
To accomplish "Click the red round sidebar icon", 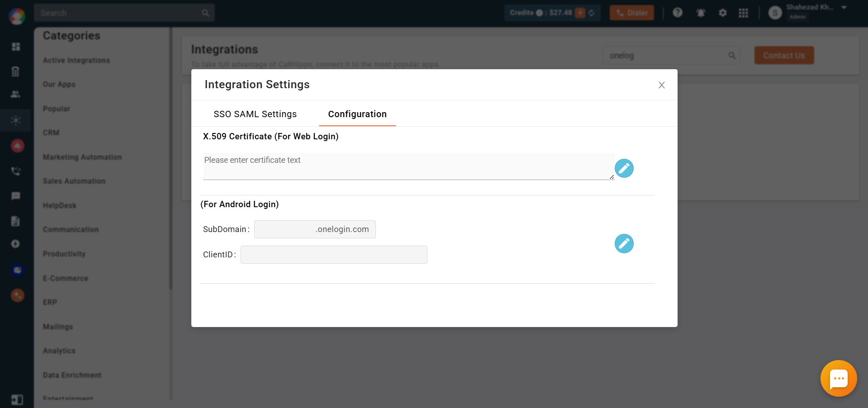I will click(17, 146).
